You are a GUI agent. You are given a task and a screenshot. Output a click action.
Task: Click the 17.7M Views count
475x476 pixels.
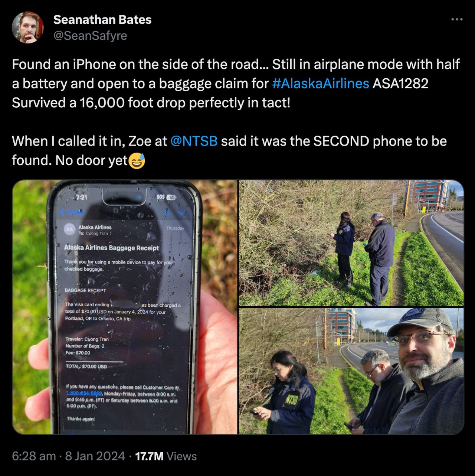point(166,456)
